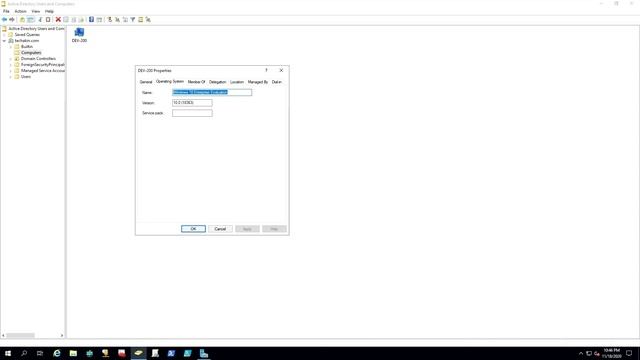The height and width of the screenshot is (360, 640).
Task: Switch to the Member Of tab
Action: tap(196, 82)
